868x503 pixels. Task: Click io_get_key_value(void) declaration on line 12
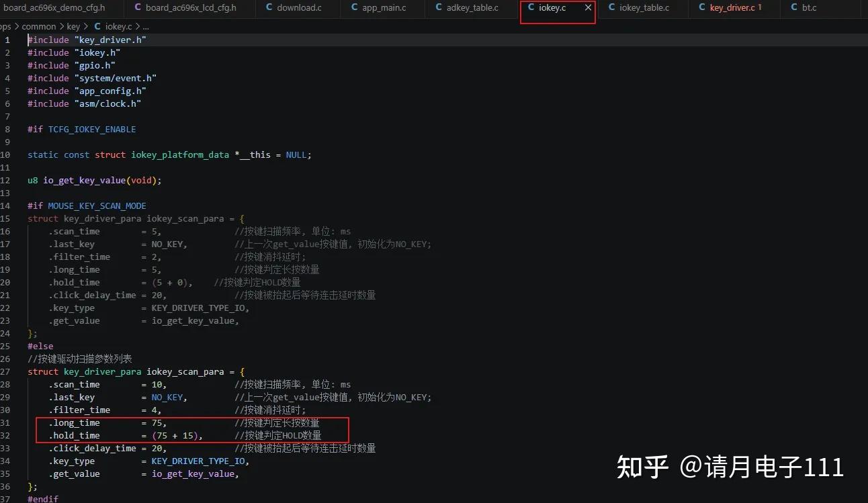(102, 180)
